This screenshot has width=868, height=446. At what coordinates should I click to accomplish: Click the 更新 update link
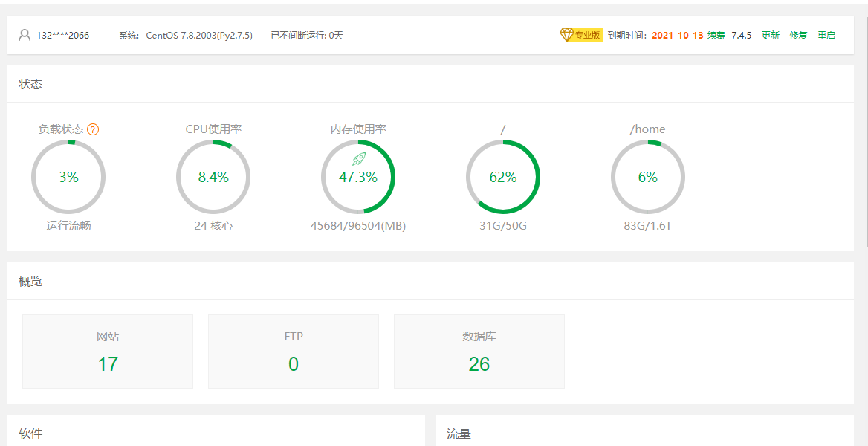coord(771,35)
